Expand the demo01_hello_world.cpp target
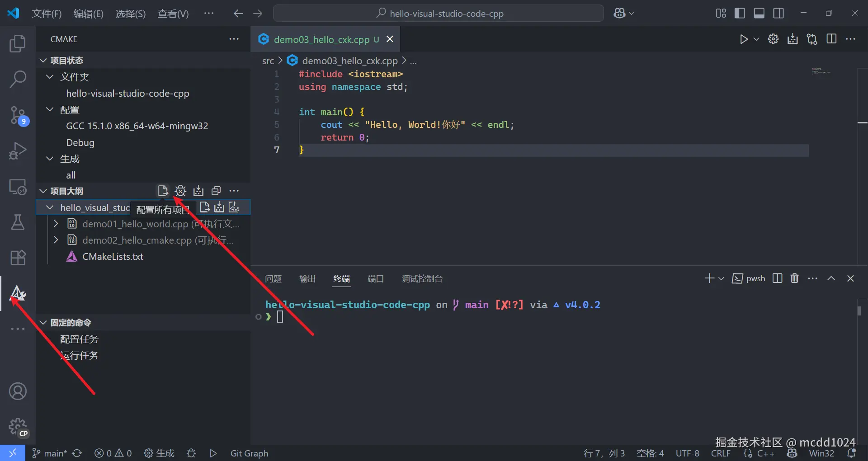 (56, 224)
